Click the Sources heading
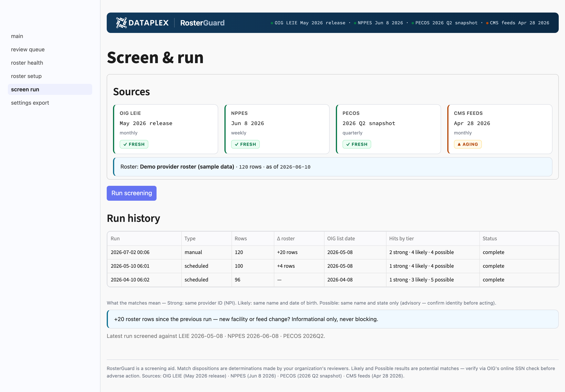Image resolution: width=565 pixels, height=392 pixels. (x=131, y=92)
